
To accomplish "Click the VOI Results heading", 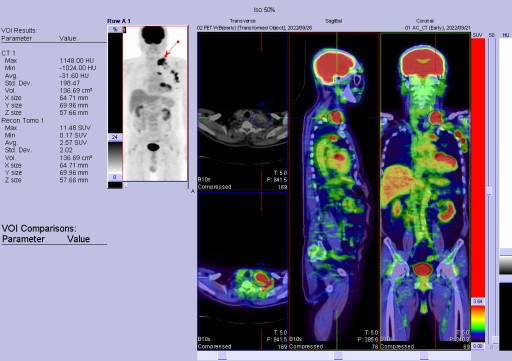I will coord(19,31).
